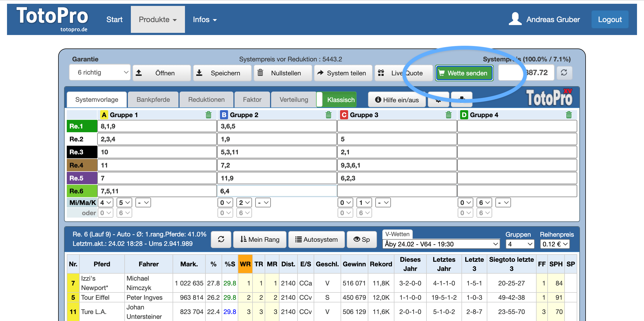Expand the Infos menu
The width and height of the screenshot is (644, 321).
[205, 19]
